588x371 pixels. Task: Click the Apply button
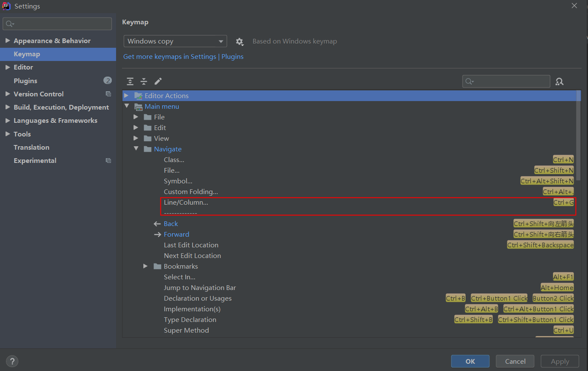(x=560, y=361)
